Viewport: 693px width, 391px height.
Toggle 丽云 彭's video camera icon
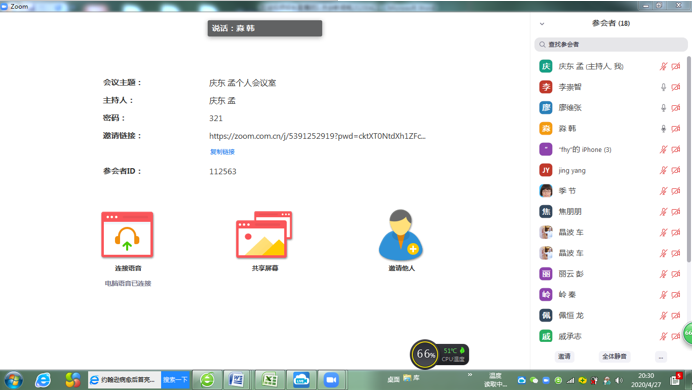(x=676, y=274)
